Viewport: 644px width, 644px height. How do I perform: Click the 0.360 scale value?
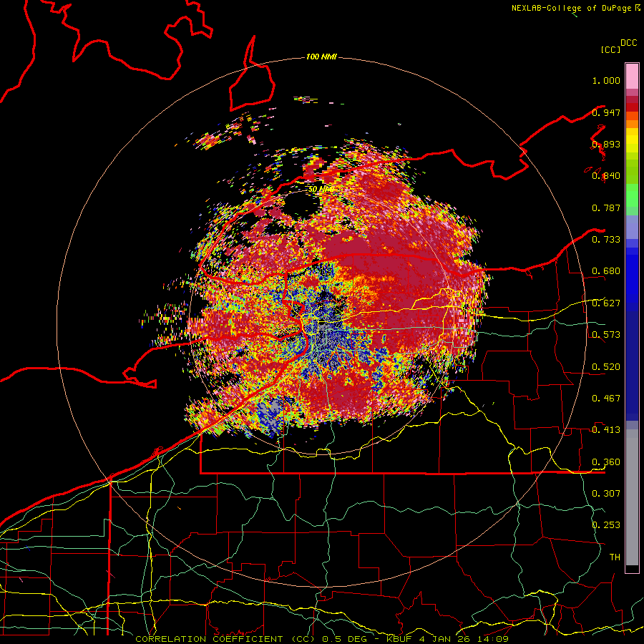click(x=606, y=462)
